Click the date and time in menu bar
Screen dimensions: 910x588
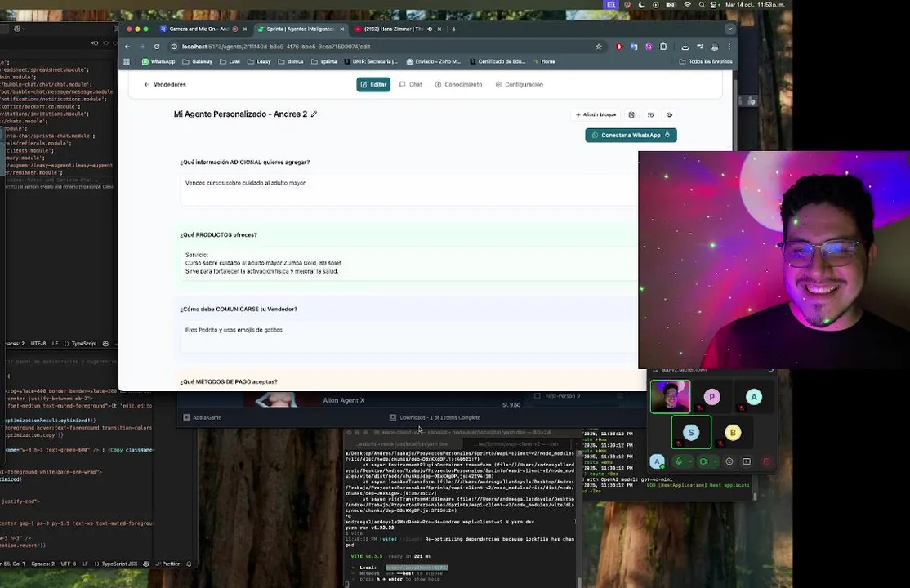point(755,5)
